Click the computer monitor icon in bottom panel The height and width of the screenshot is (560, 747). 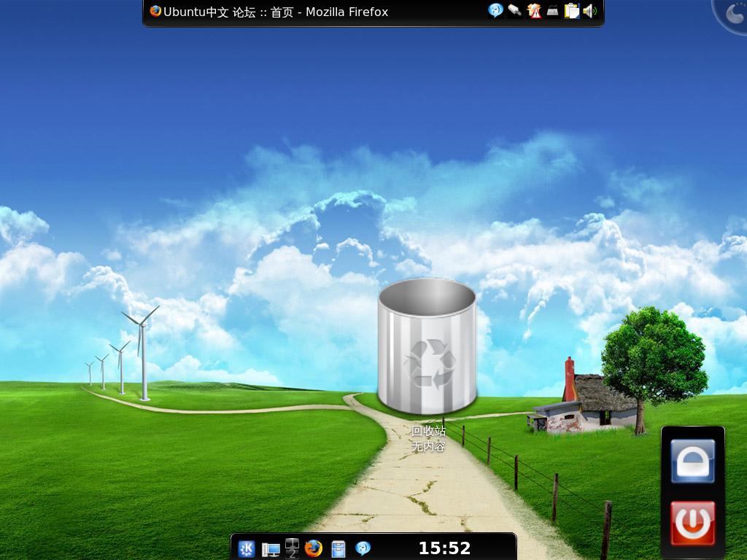click(271, 550)
